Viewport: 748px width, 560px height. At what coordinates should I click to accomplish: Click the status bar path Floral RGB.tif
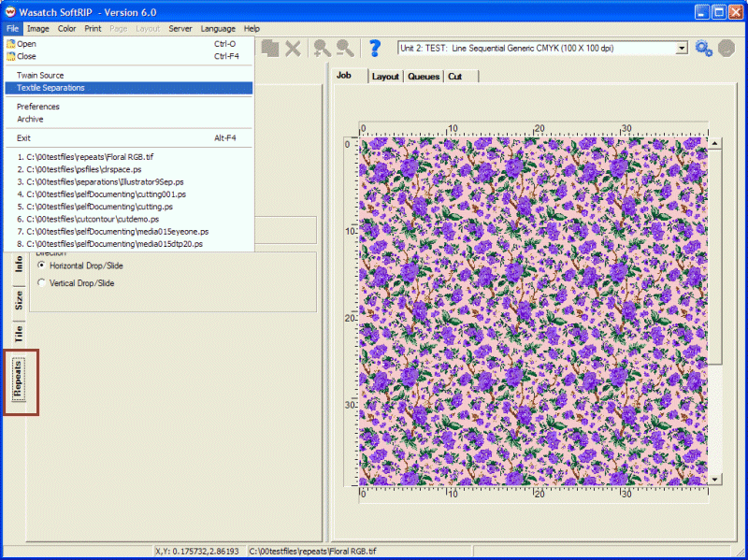tap(313, 552)
